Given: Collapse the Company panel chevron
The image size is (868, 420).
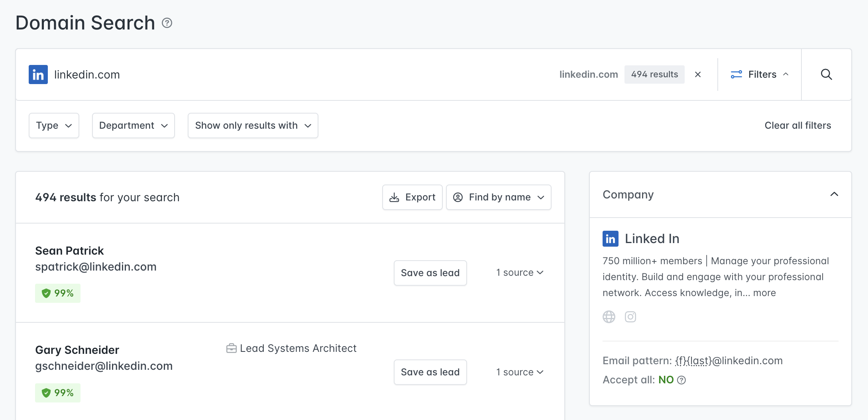Looking at the screenshot, I should 834,194.
